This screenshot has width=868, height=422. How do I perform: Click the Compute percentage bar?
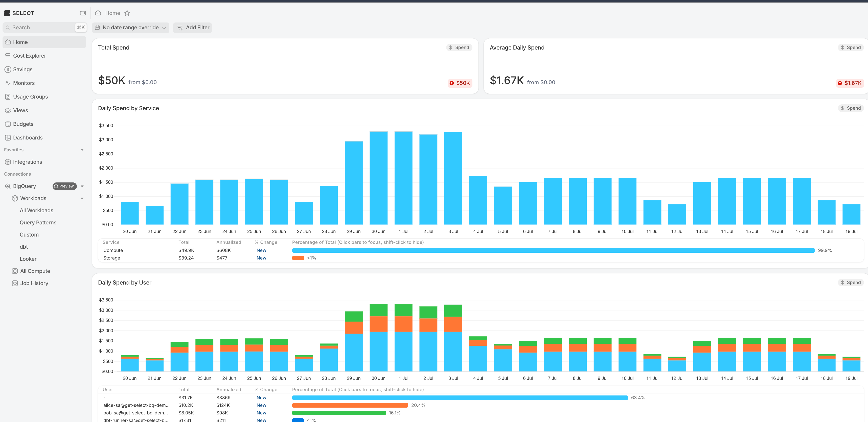553,251
